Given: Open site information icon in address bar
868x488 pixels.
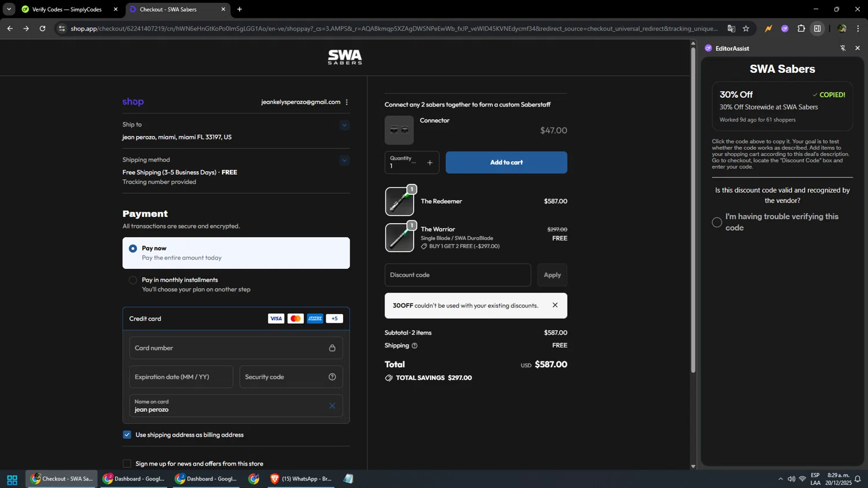Looking at the screenshot, I should pyautogui.click(x=62, y=28).
